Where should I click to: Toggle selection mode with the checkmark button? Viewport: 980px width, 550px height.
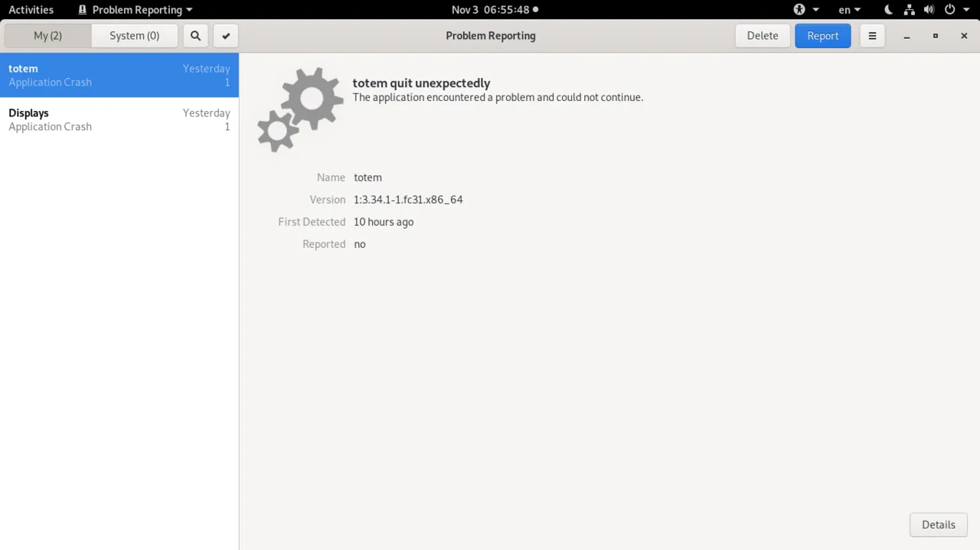[226, 36]
